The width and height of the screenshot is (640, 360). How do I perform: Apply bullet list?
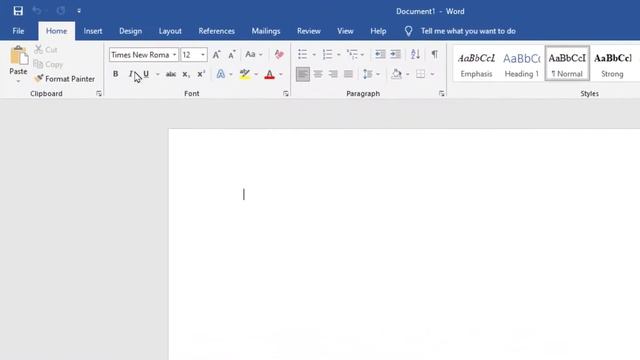click(302, 54)
